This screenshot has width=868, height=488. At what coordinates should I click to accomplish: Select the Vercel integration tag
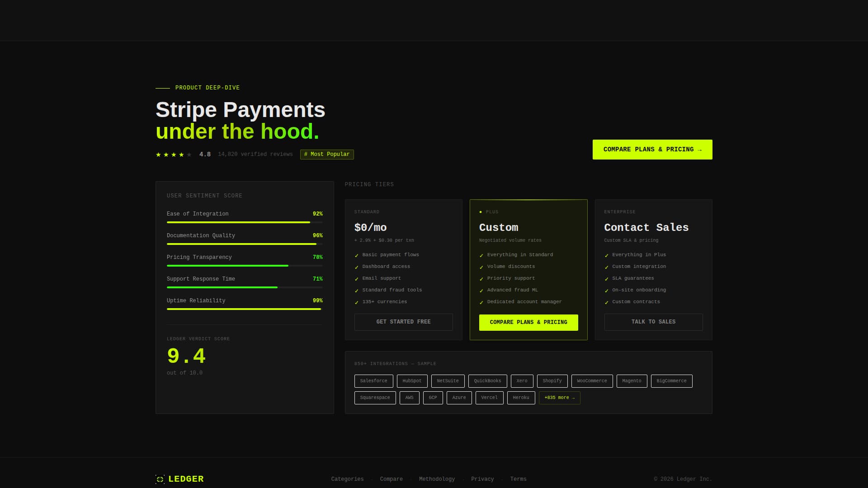(489, 398)
